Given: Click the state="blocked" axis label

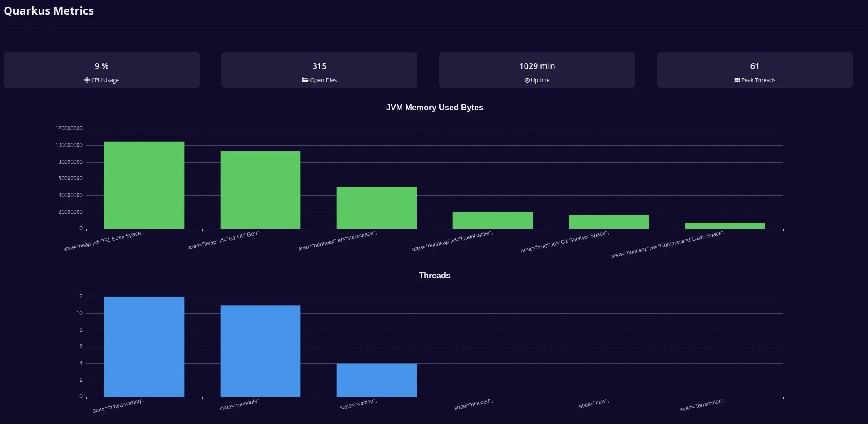Looking at the screenshot, I should tap(474, 404).
